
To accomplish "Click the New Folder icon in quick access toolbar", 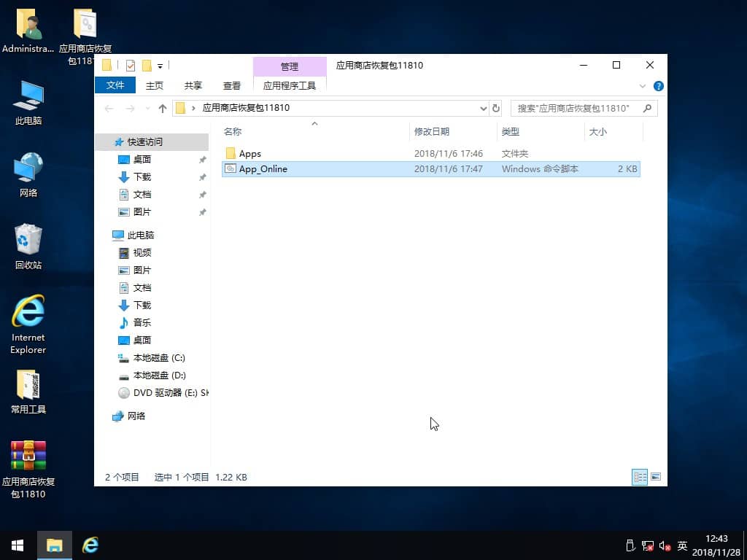I will pyautogui.click(x=147, y=65).
